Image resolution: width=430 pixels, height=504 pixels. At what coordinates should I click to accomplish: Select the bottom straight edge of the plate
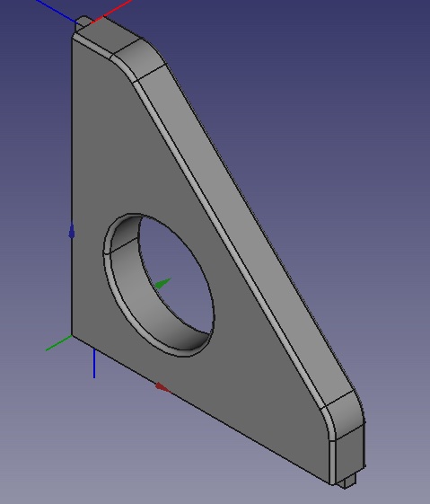(201, 410)
